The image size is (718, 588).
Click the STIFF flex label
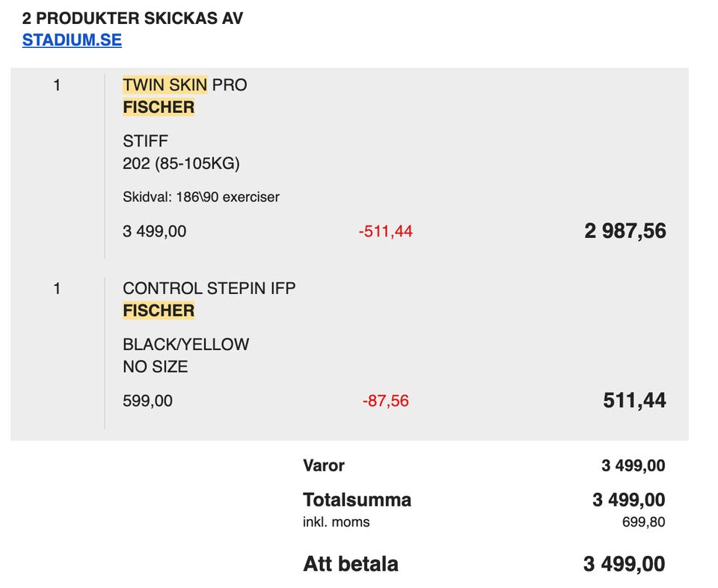(145, 141)
